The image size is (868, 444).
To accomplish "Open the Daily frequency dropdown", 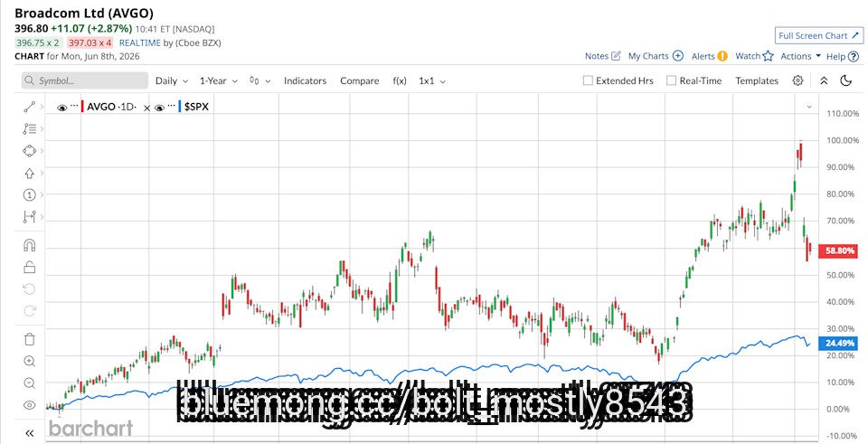I will coord(172,80).
